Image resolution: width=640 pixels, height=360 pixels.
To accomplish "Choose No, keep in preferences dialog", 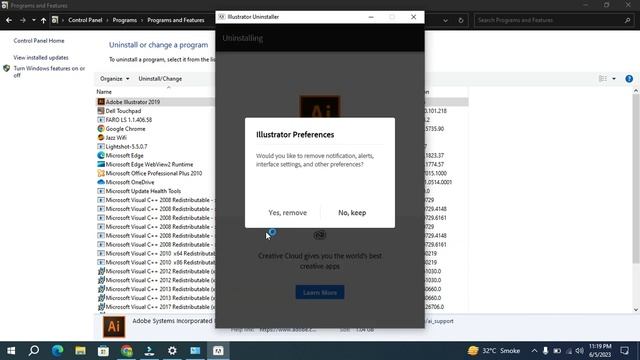I will point(352,213).
